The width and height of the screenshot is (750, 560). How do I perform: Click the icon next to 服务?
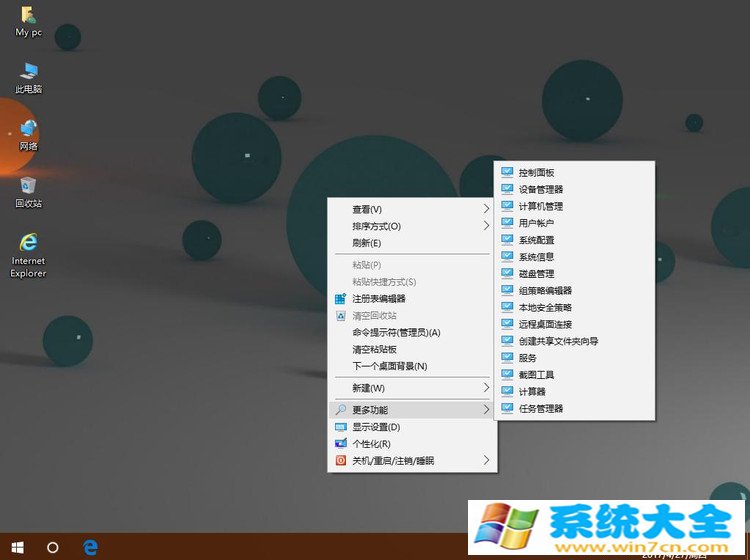click(x=507, y=358)
